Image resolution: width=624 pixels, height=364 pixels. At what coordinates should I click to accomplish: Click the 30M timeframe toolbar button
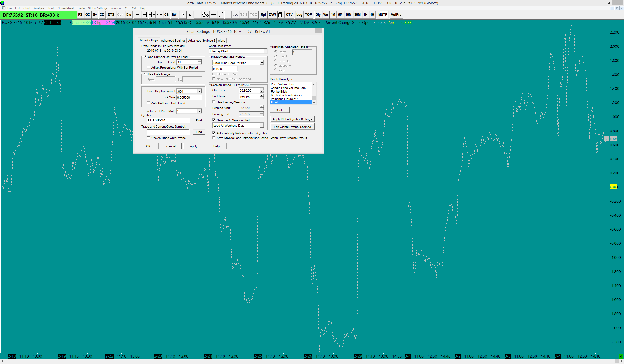[357, 15]
